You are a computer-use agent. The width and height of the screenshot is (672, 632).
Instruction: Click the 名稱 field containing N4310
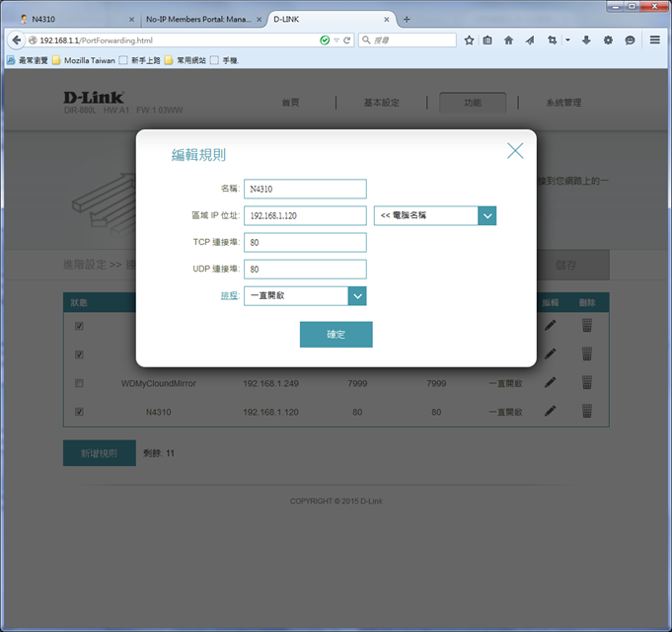(305, 189)
